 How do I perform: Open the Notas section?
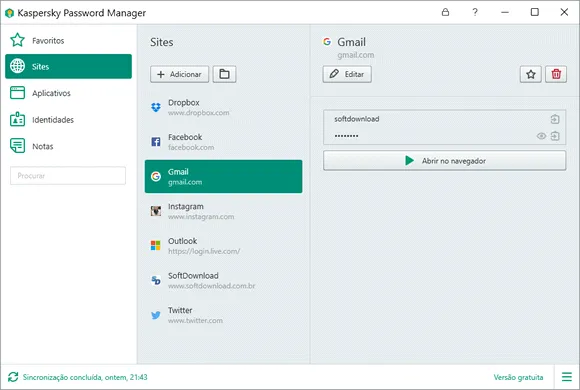pyautogui.click(x=68, y=147)
